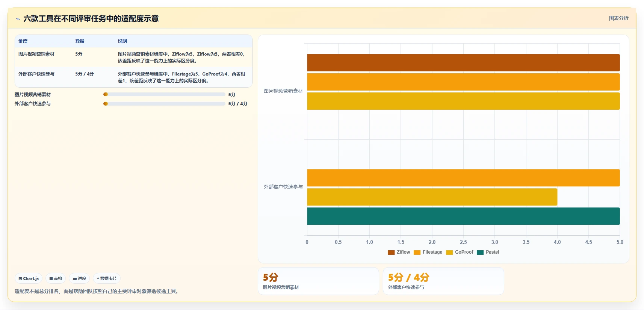Screen dimensions: 644x310
Task: Click the title icon beside 六款工具在不同评审任务中的适配度示意
Action: pos(18,19)
